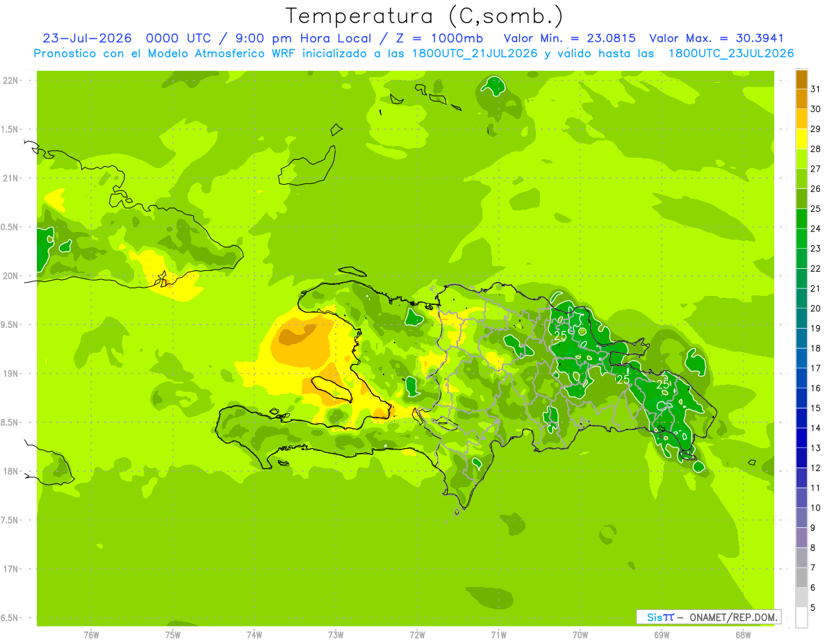The width and height of the screenshot is (834, 644).
Task: Click the 22N latitude label
Action: [10, 81]
